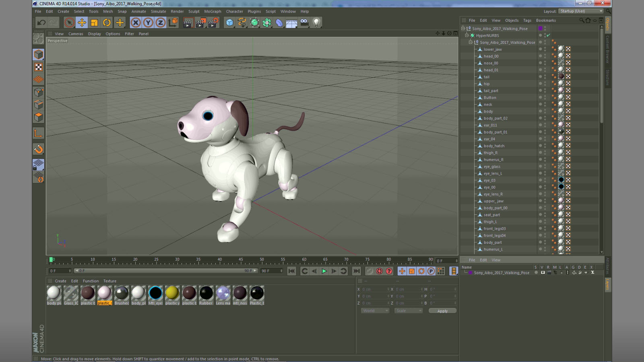Collapse the Sony_Aibo_2017_Walking_Pose root object
The width and height of the screenshot is (644, 362).
(x=463, y=29)
